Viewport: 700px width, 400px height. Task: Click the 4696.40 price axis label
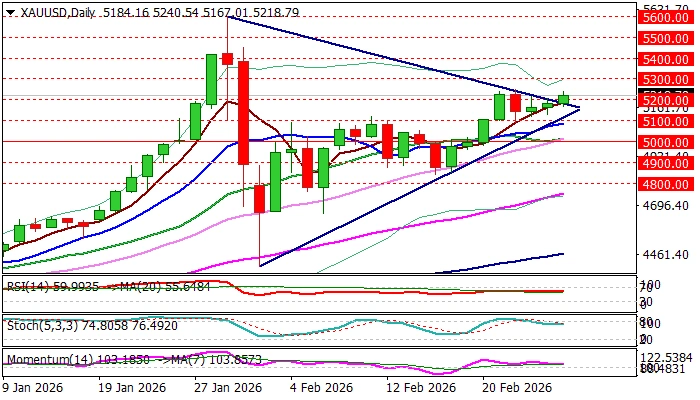coord(668,205)
